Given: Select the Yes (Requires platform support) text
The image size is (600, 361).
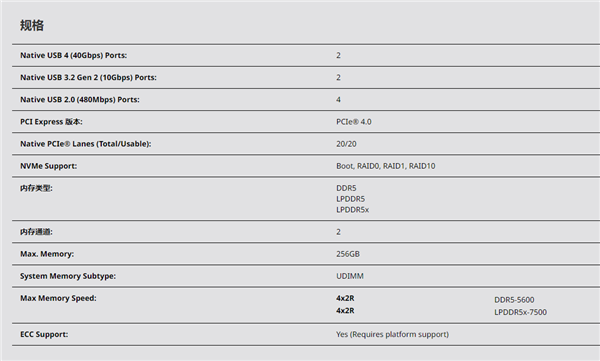Looking at the screenshot, I should (392, 334).
